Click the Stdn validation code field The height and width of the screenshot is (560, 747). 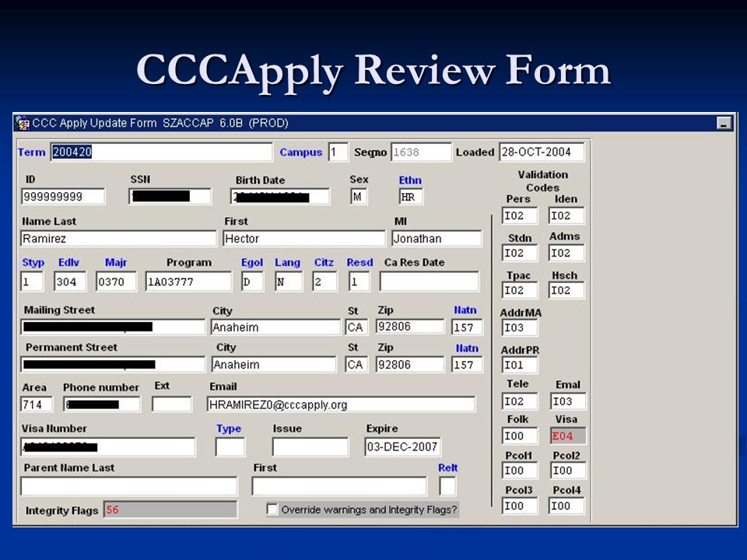click(520, 253)
